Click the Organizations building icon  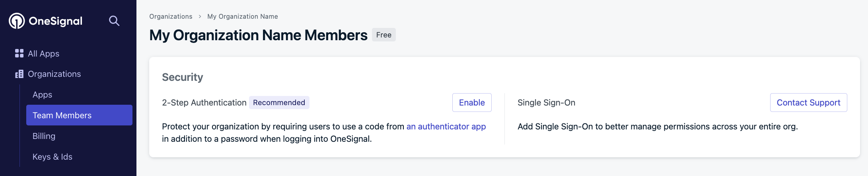click(x=19, y=74)
